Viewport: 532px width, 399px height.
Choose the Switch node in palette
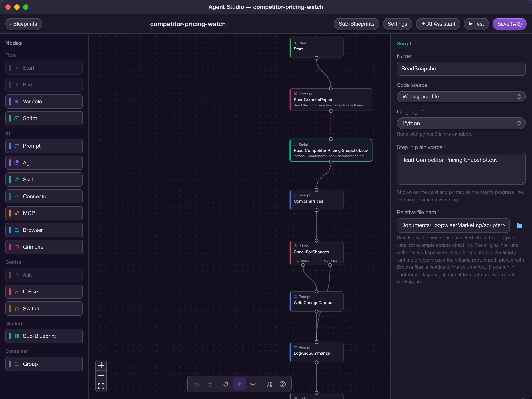point(44,308)
